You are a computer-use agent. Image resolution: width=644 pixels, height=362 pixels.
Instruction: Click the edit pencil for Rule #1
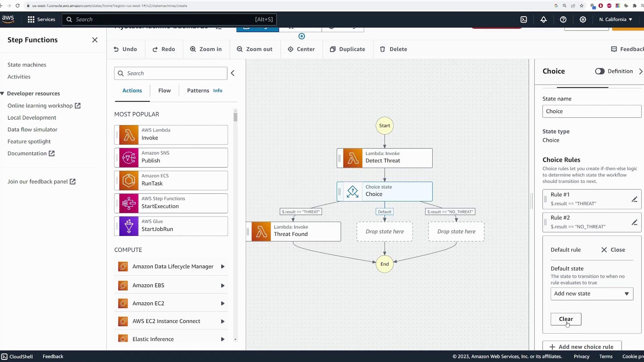click(634, 199)
